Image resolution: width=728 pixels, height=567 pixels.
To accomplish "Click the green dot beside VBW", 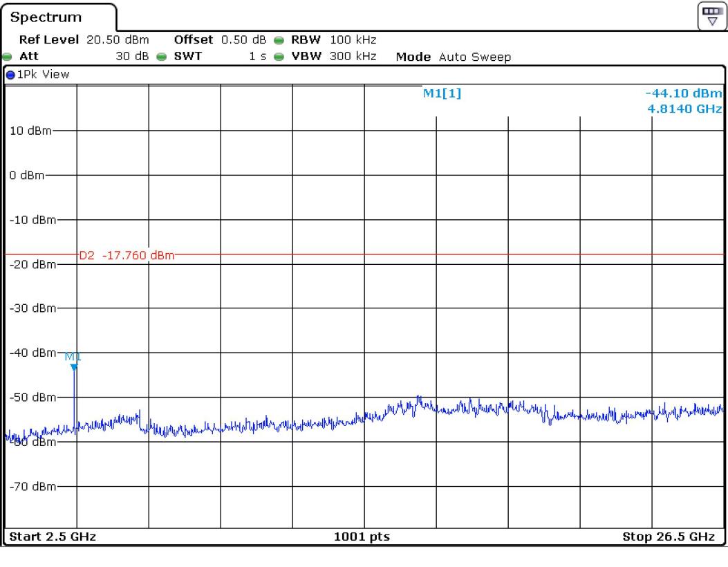I will click(279, 57).
